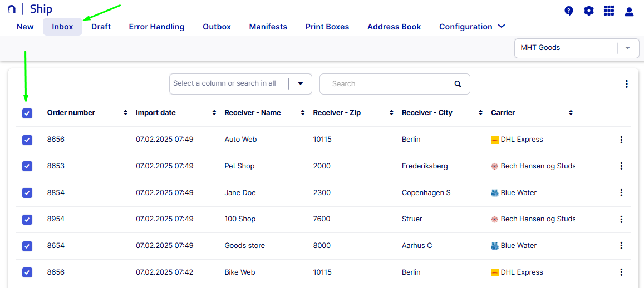Click the Error Handling link
Viewport: 644px width, 288px height.
pyautogui.click(x=156, y=27)
